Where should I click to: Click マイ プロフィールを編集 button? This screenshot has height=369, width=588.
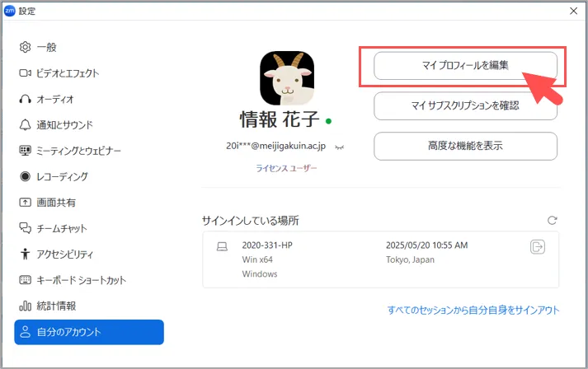(465, 66)
